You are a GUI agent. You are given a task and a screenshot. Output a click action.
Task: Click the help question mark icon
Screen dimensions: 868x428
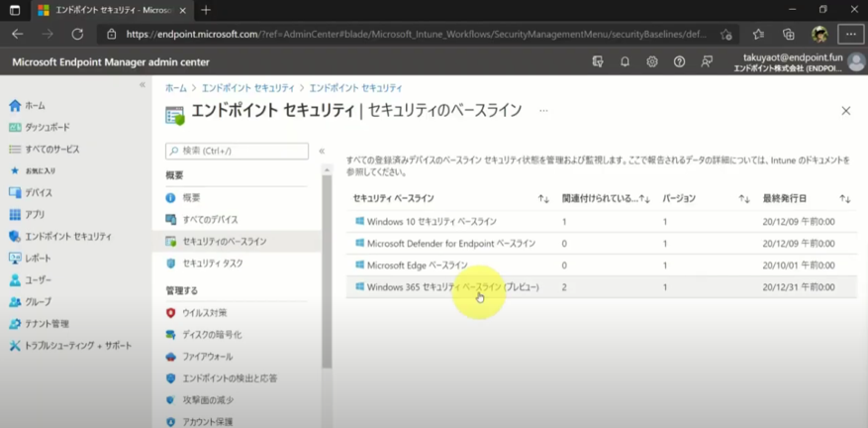pos(679,61)
